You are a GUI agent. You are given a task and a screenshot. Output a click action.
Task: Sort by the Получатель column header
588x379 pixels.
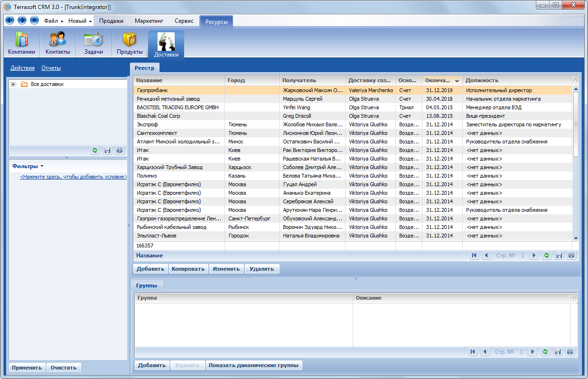(x=312, y=80)
